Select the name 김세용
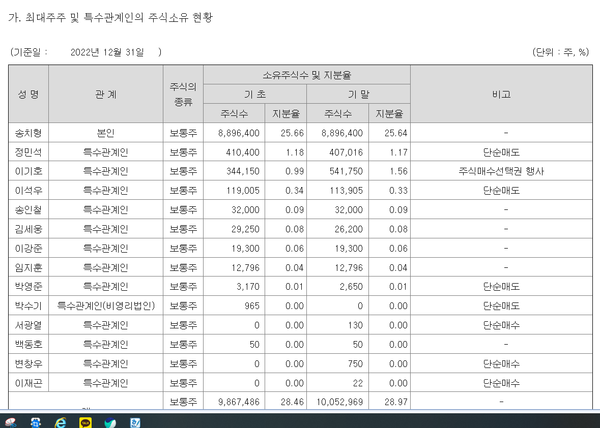The width and height of the screenshot is (600, 428). [28, 229]
